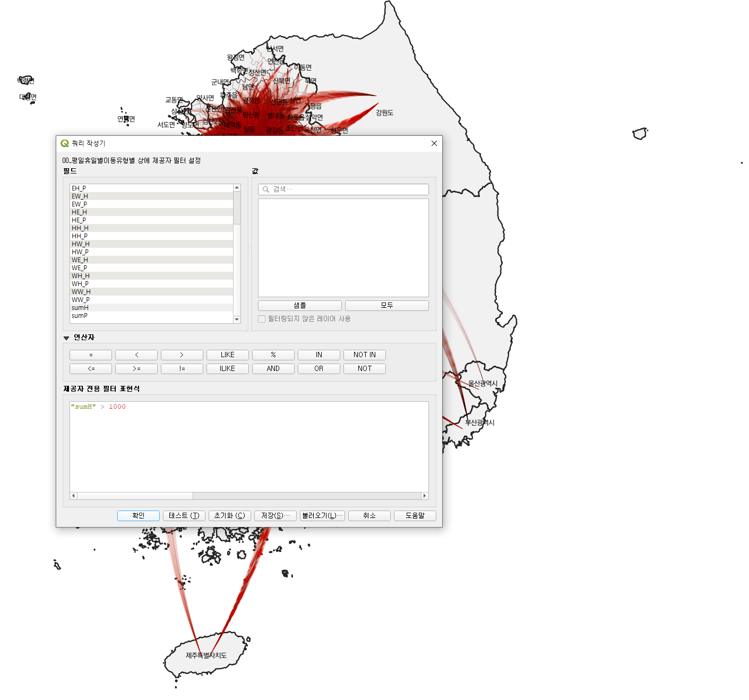Insert the NOT IN operator
Screen dimensions: 749x700
click(x=365, y=355)
